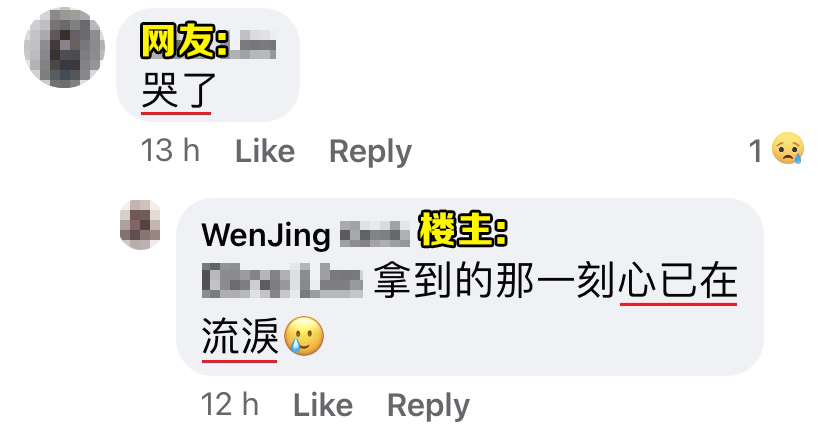Like WenJing's reply comment
This screenshot has width=828, height=430.
(323, 406)
